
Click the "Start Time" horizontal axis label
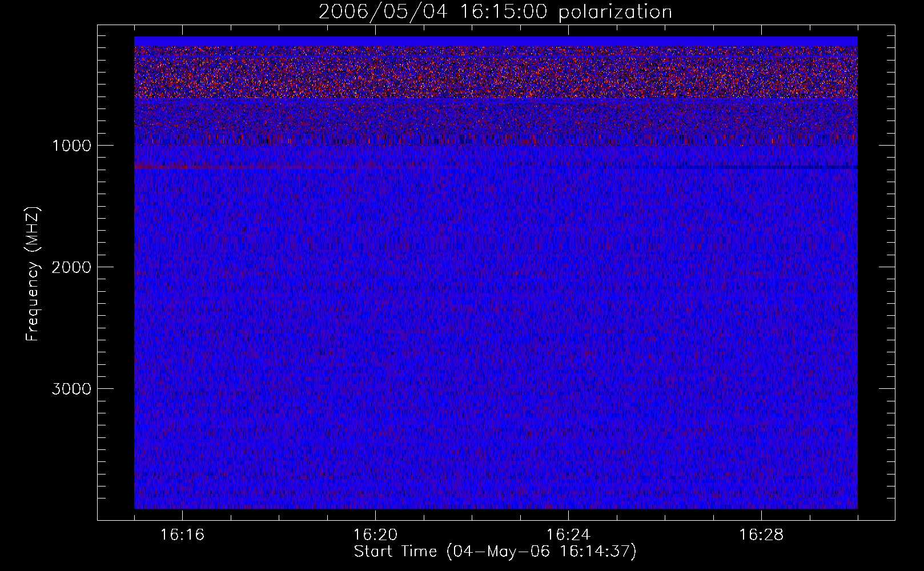[x=395, y=552]
